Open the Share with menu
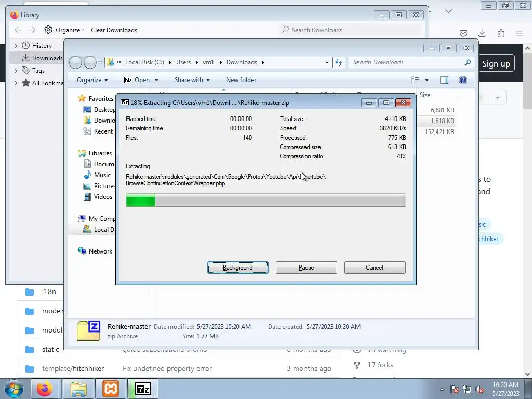532x399 pixels. tap(192, 80)
